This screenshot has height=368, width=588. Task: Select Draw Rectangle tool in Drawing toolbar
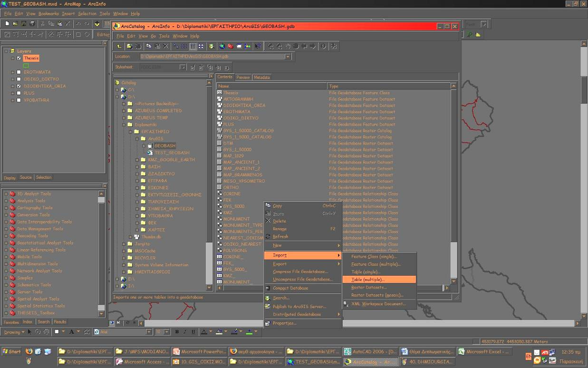pos(56,332)
